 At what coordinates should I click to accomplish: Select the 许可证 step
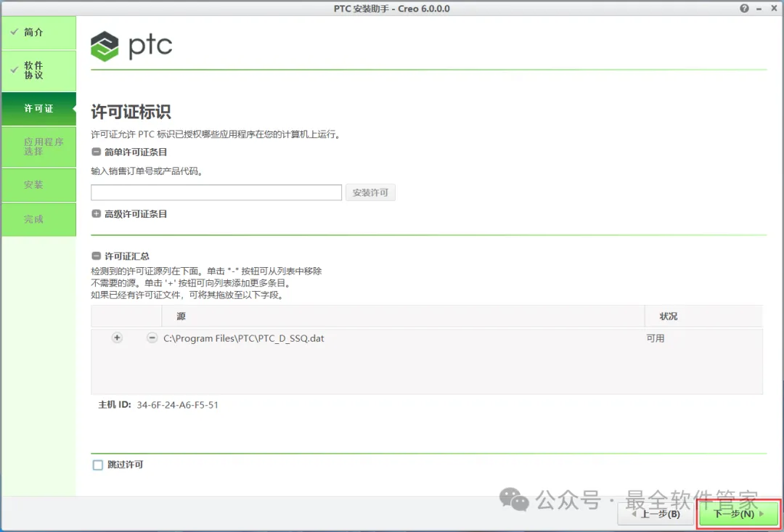coord(39,108)
